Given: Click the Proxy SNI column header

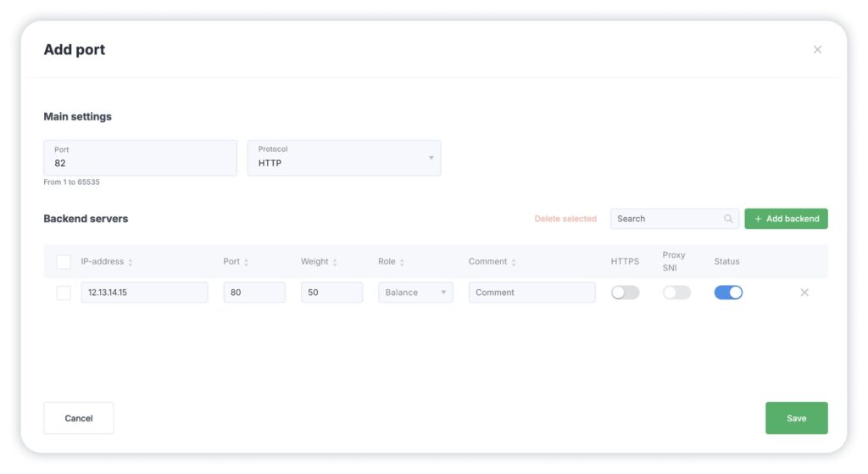Looking at the screenshot, I should click(x=674, y=261).
